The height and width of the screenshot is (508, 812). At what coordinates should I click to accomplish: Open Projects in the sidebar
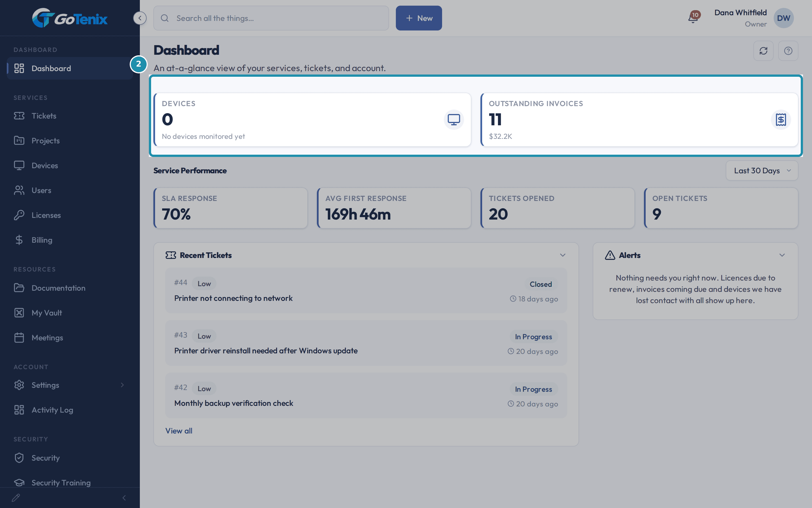pos(70,141)
